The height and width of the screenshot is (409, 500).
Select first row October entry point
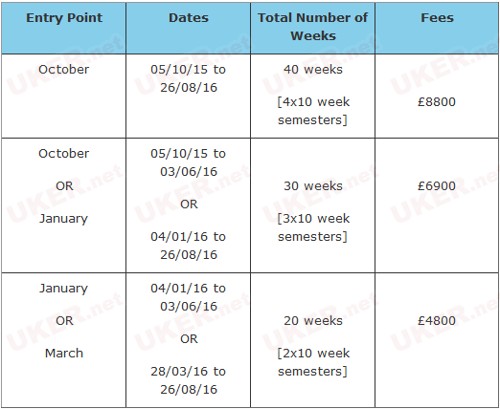pyautogui.click(x=64, y=69)
